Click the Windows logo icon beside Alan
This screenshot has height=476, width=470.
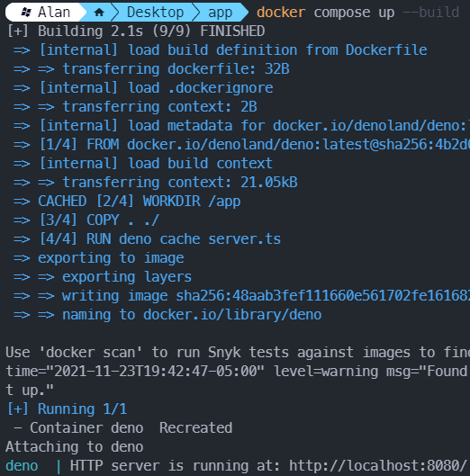(26, 12)
